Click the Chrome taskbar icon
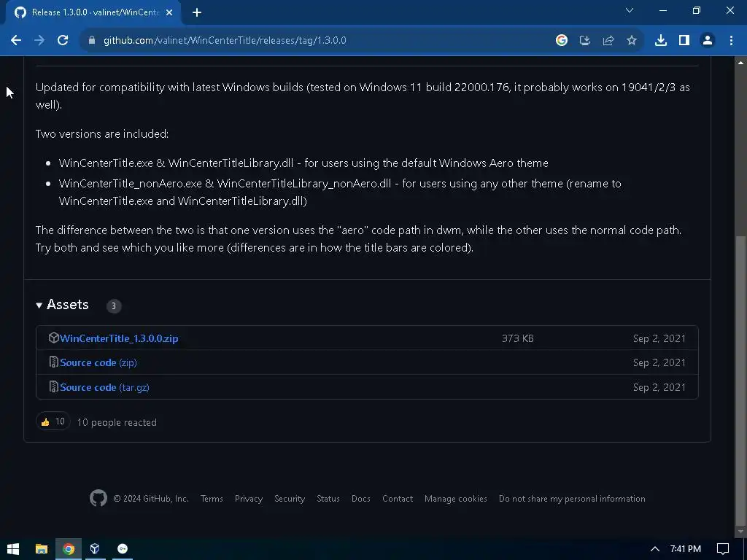This screenshot has height=560, width=747. tap(69, 549)
